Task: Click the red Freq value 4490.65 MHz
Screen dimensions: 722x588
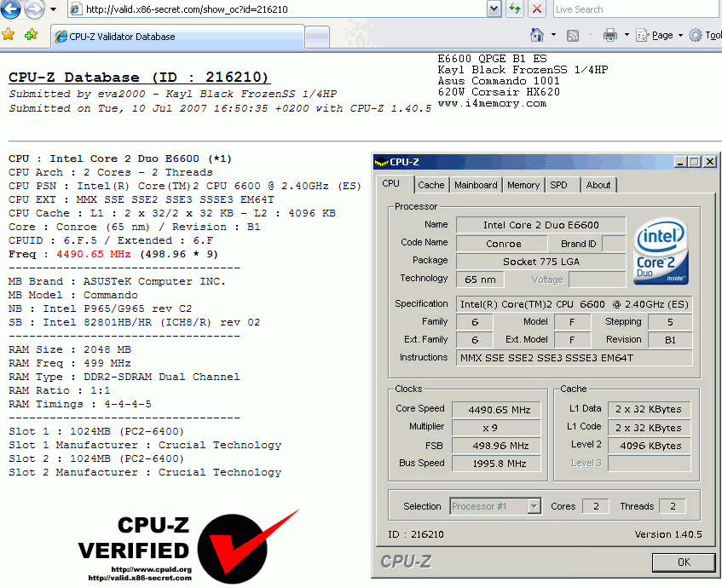Action: (x=94, y=254)
